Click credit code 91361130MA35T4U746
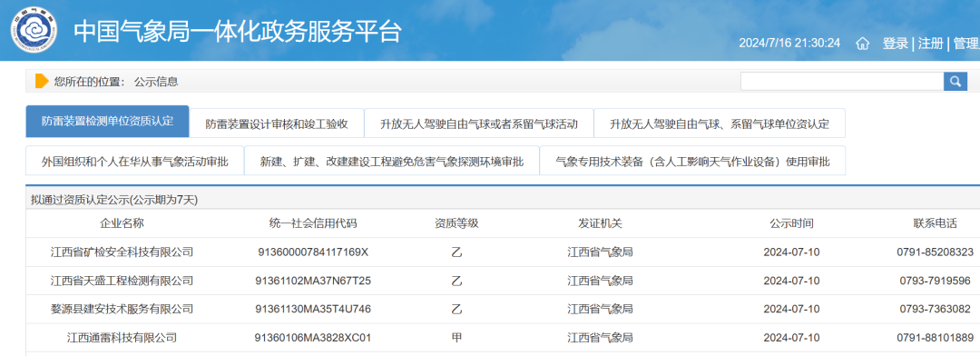Screen dimensions: 980x356 313,309
